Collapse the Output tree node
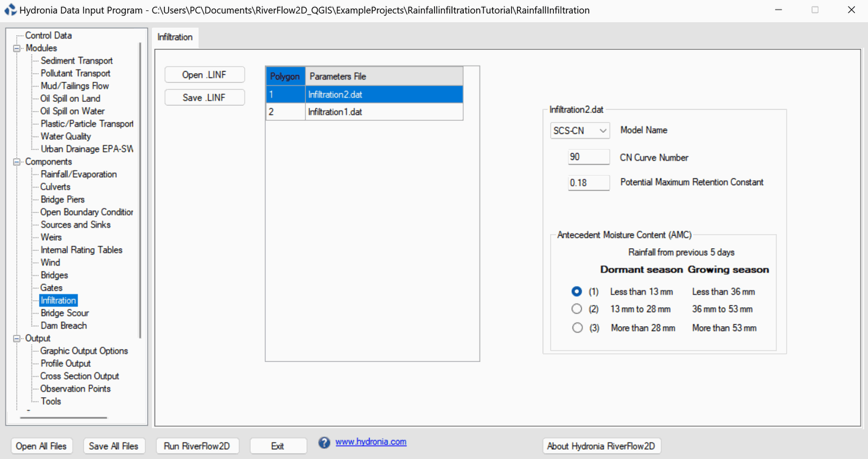 (17, 339)
